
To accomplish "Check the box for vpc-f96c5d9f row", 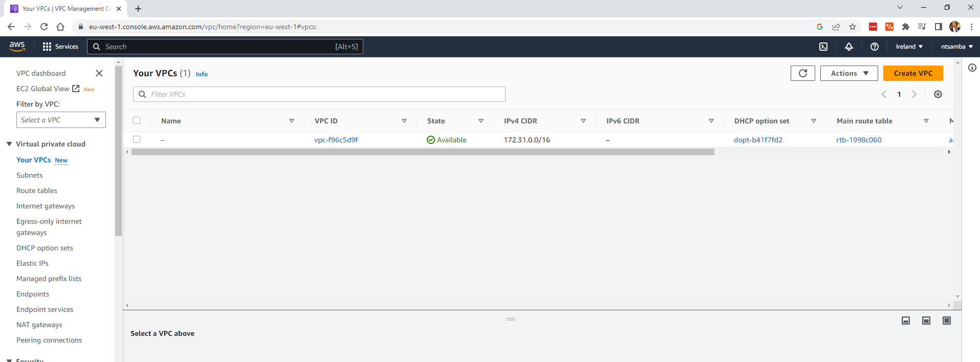I will (137, 139).
